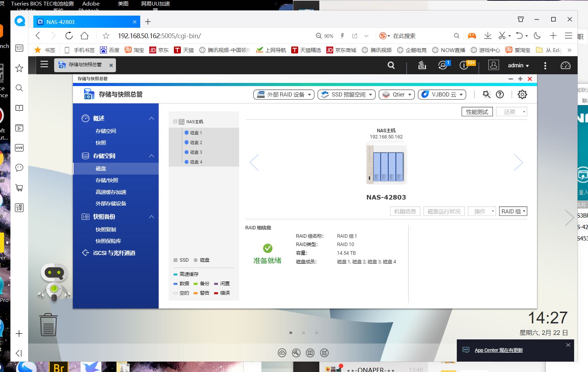The image size is (588, 372).
Task: Click the 性能测试 button
Action: (477, 112)
